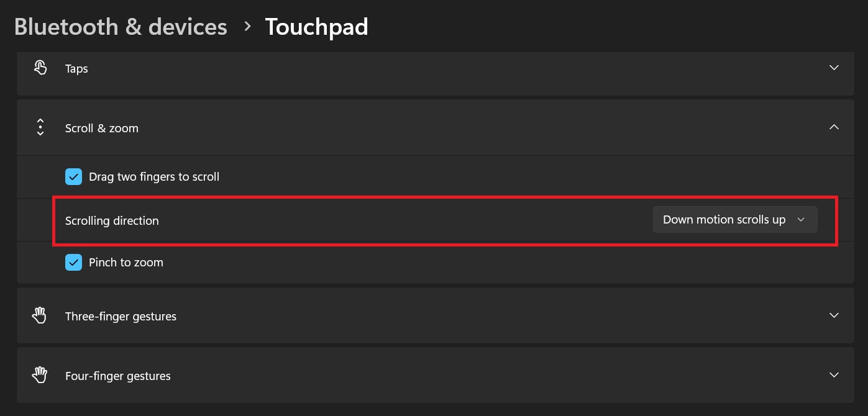The image size is (868, 416).
Task: Open the Scrolling direction dropdown
Action: point(735,220)
